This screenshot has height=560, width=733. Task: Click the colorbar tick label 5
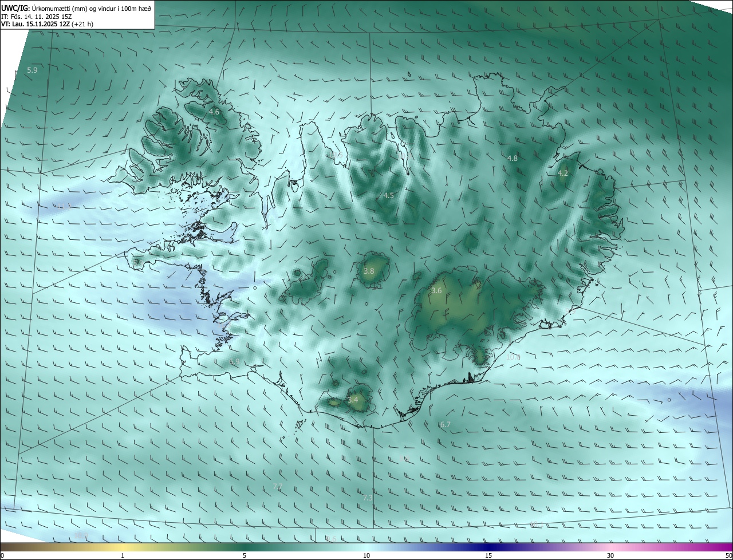245,556
